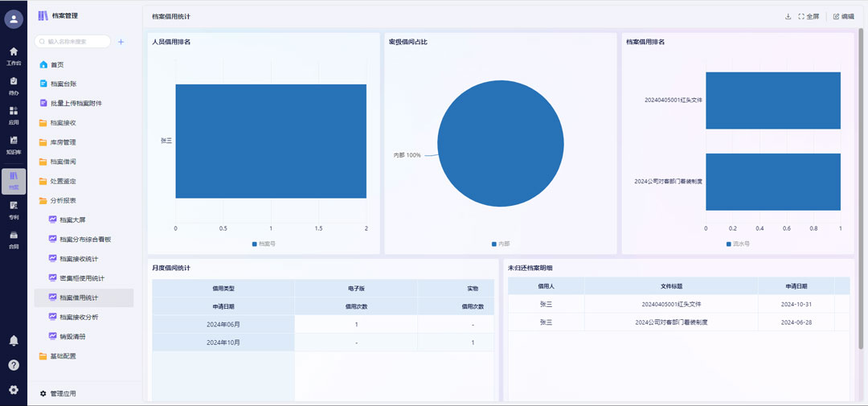The width and height of the screenshot is (868, 406).
Task: Go to 应用 apps in the left rail
Action: [x=14, y=115]
